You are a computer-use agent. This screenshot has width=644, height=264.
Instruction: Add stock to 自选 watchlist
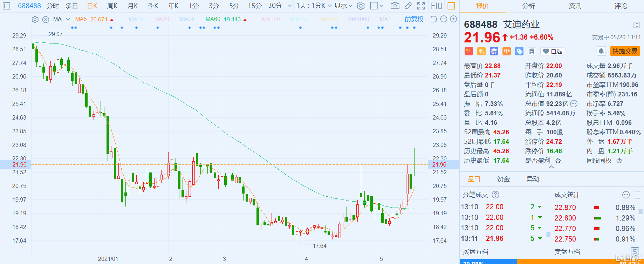pos(553,51)
